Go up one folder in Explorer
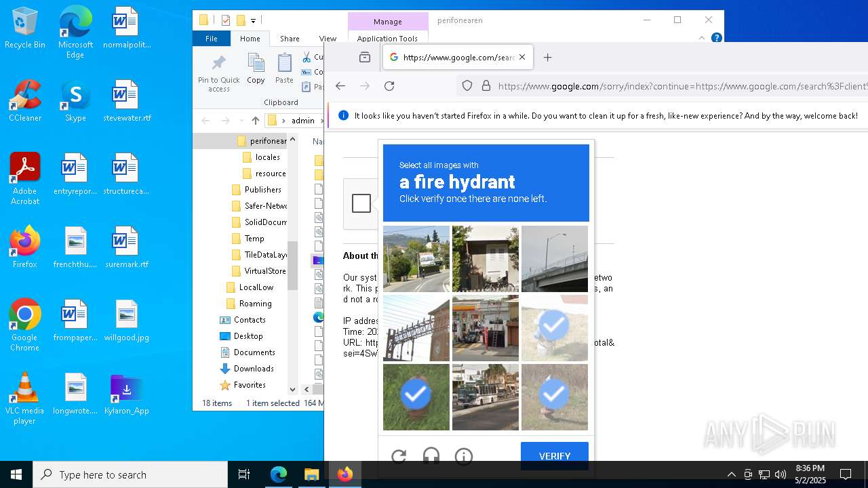The height and width of the screenshot is (488, 868). 255,121
